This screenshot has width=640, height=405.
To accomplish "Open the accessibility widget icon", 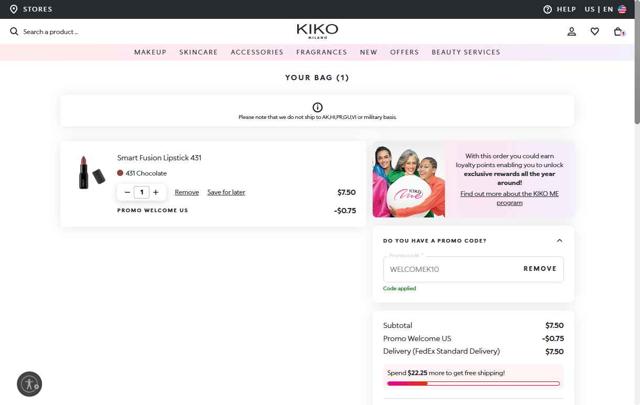I will click(29, 384).
